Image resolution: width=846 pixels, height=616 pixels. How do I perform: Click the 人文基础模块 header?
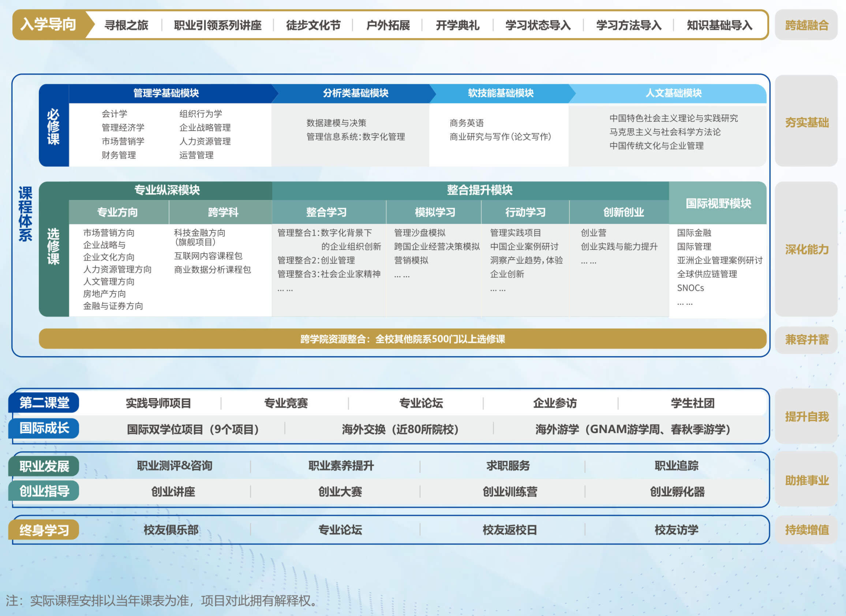[673, 93]
